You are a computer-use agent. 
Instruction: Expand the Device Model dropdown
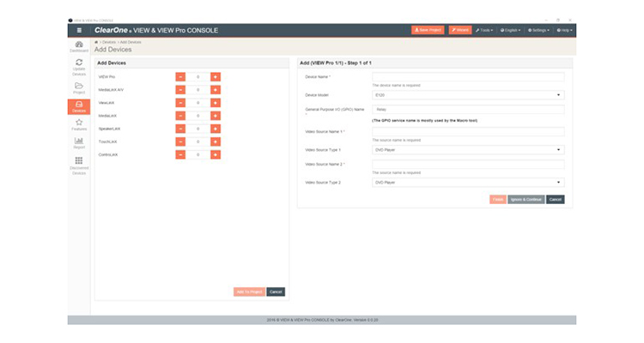(468, 95)
